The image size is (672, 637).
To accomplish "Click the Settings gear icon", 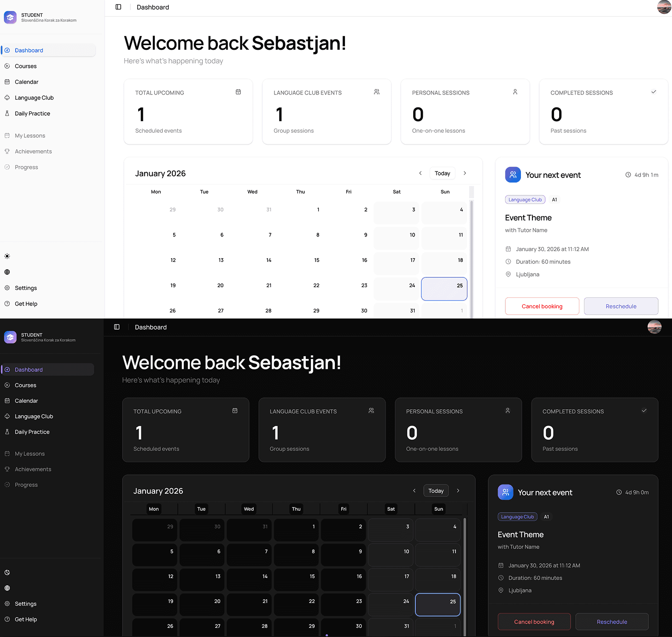I will (x=7, y=288).
